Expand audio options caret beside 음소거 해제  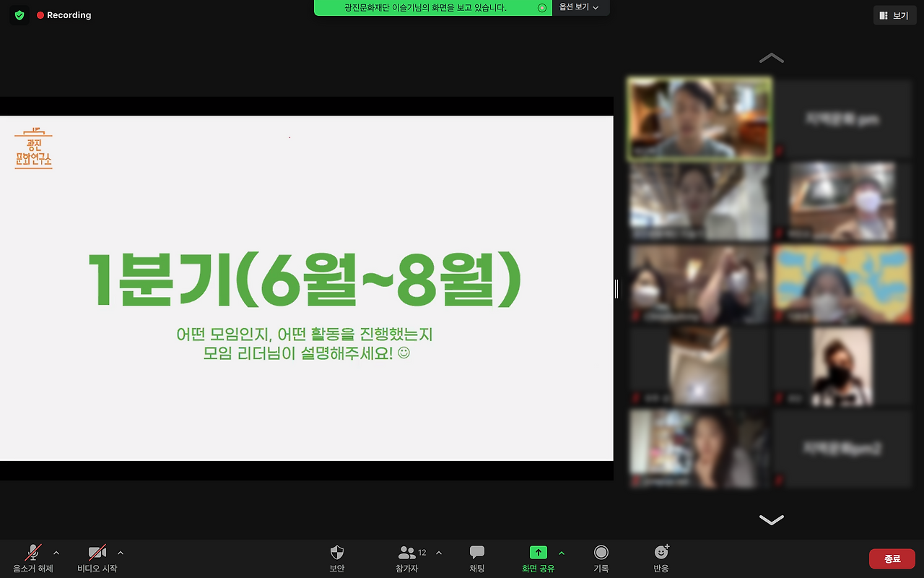coord(56,553)
